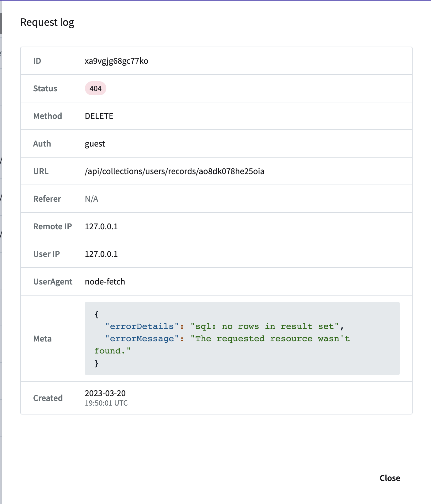The width and height of the screenshot is (431, 504).
Task: Select the guest auth value
Action: (95, 144)
